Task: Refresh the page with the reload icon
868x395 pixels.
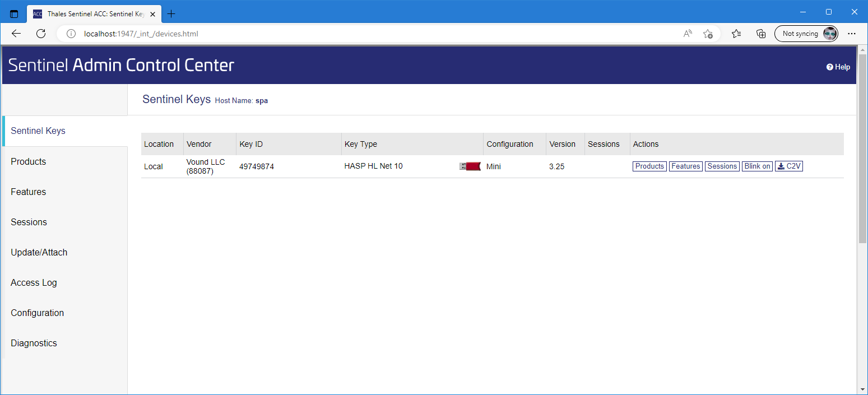Action: (41, 34)
